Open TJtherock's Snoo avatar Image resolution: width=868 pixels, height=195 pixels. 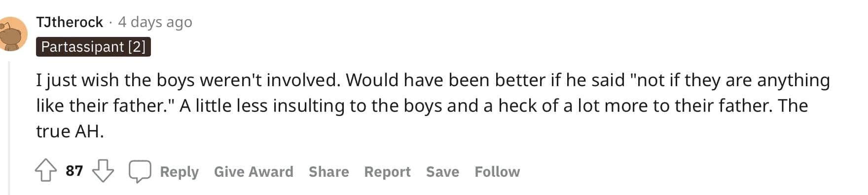coord(12,34)
